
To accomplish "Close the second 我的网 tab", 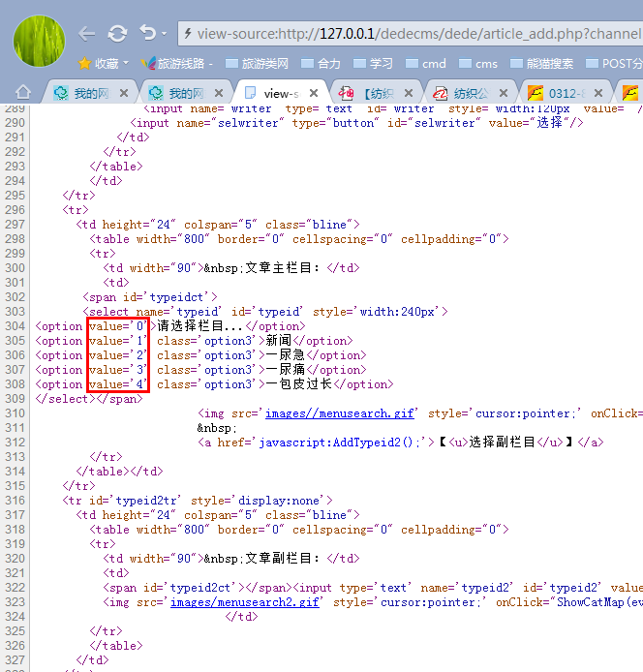I will 219,93.
